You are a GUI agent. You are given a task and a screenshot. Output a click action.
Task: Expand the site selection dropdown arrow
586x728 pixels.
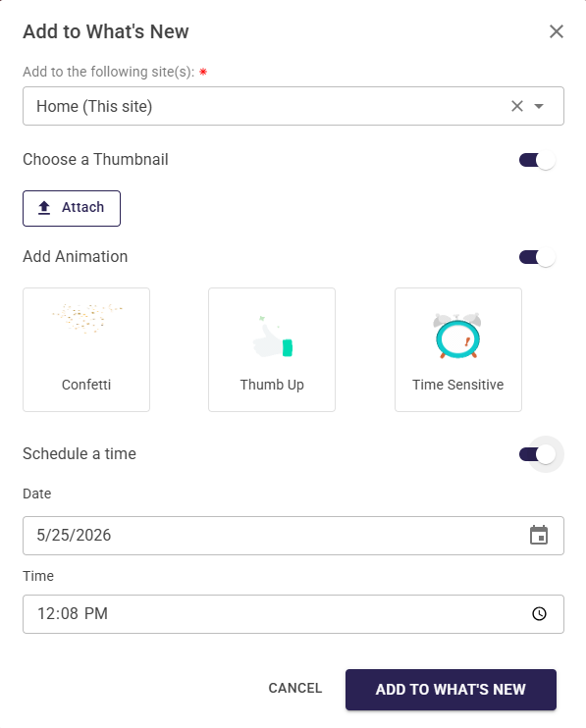(539, 106)
